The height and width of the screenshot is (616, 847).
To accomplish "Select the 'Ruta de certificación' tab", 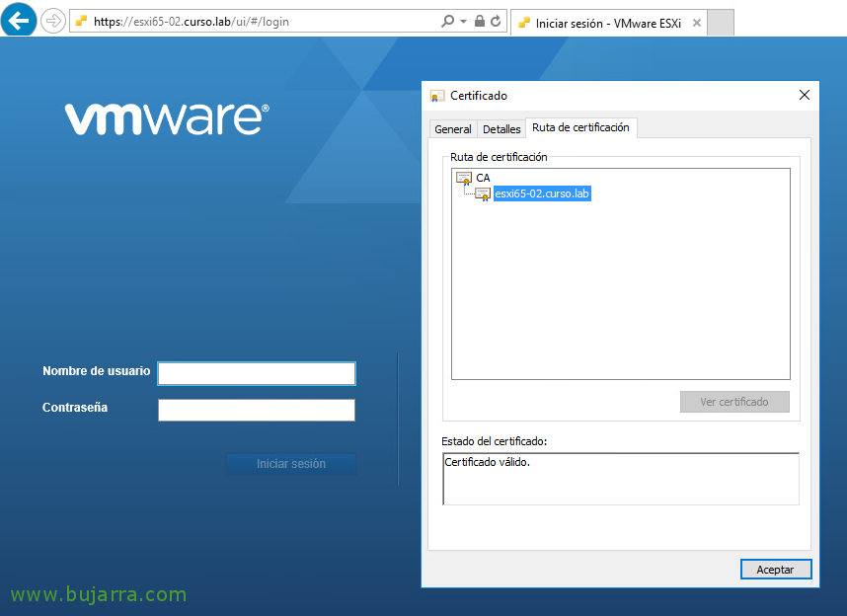I will pyautogui.click(x=580, y=127).
